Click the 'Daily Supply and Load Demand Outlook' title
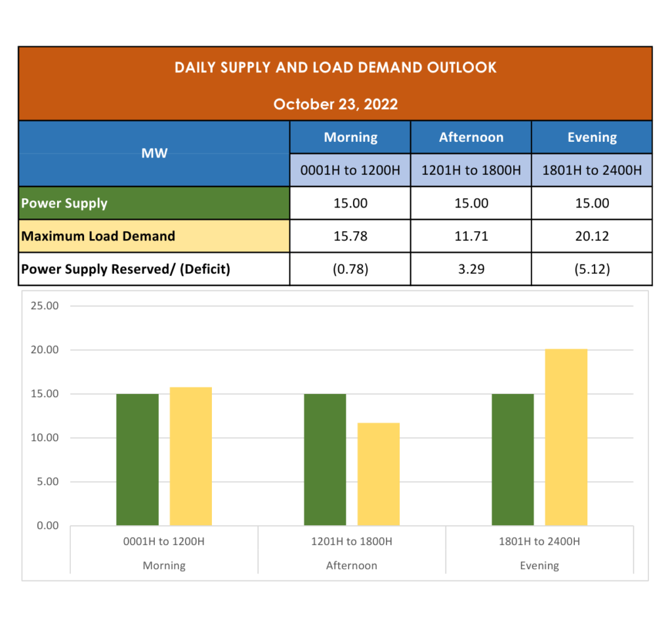Image resolution: width=672 pixels, height=633 pixels. 335,68
